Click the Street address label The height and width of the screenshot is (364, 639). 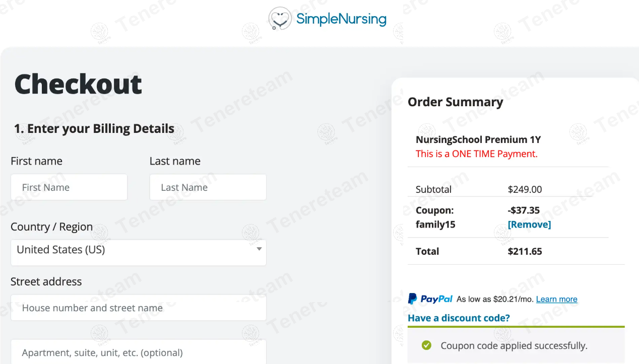(46, 281)
